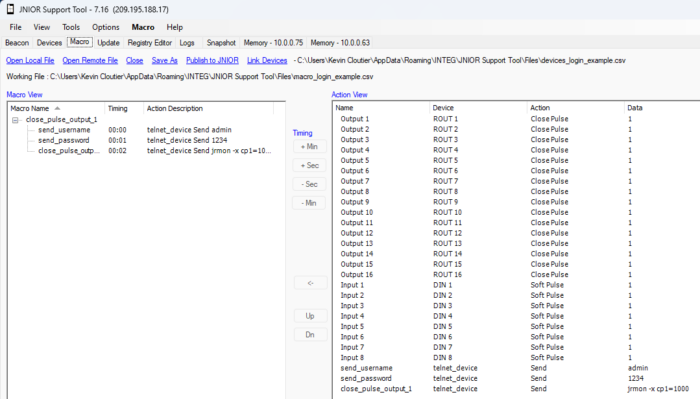Screen dimensions: 700x399
Task: Click the Close link
Action: click(x=134, y=60)
